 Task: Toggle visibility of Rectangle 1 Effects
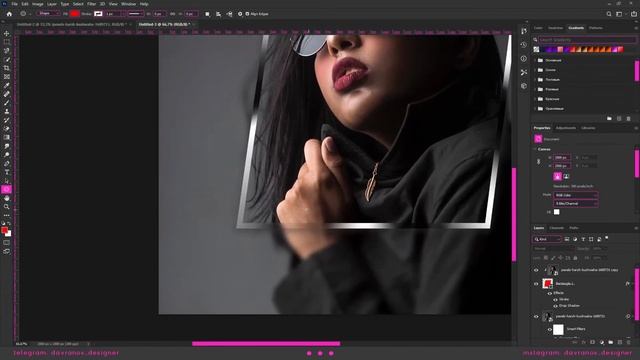(550, 293)
